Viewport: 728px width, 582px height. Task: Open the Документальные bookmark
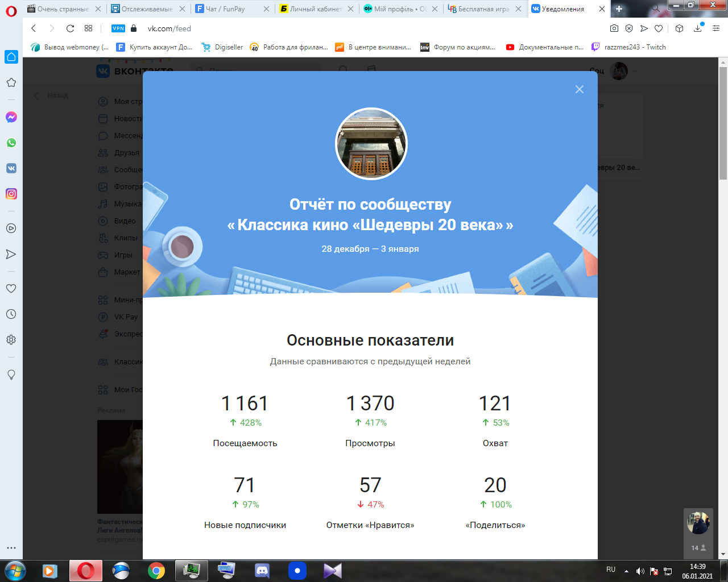click(x=545, y=47)
